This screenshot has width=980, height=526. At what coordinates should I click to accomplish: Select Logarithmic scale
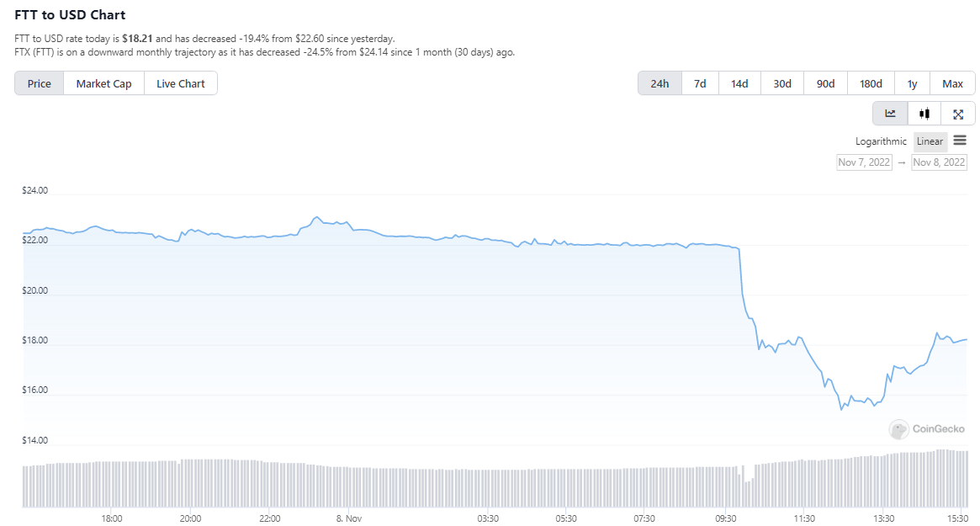point(881,141)
